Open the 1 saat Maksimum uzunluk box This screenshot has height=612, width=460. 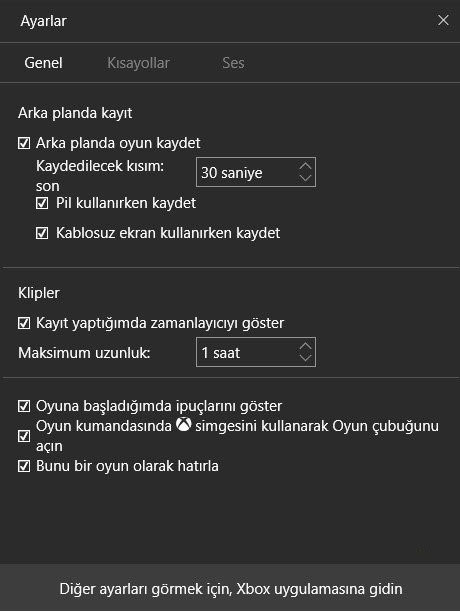point(256,352)
